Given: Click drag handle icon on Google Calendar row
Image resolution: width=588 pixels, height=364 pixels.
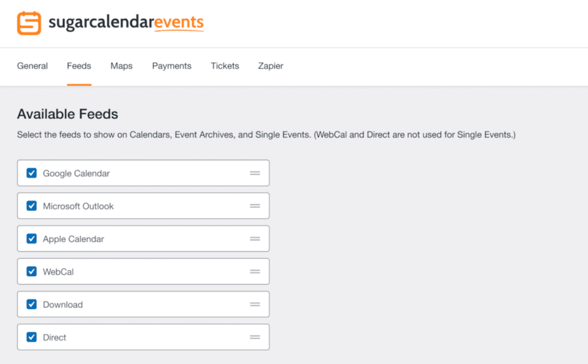Looking at the screenshot, I should click(255, 173).
